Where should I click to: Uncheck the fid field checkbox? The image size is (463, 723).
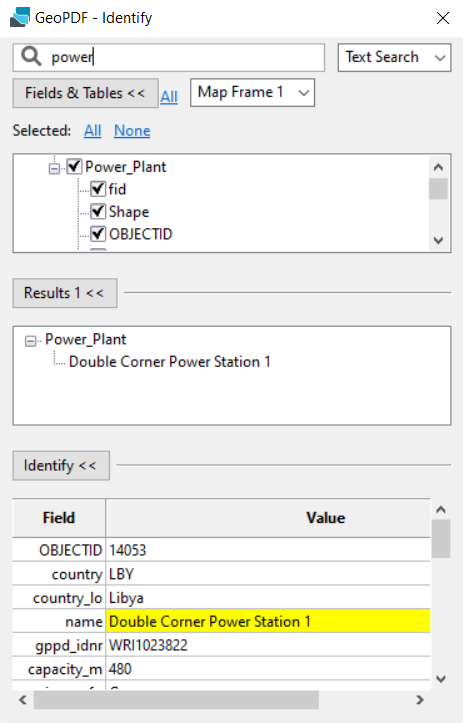[x=98, y=189]
